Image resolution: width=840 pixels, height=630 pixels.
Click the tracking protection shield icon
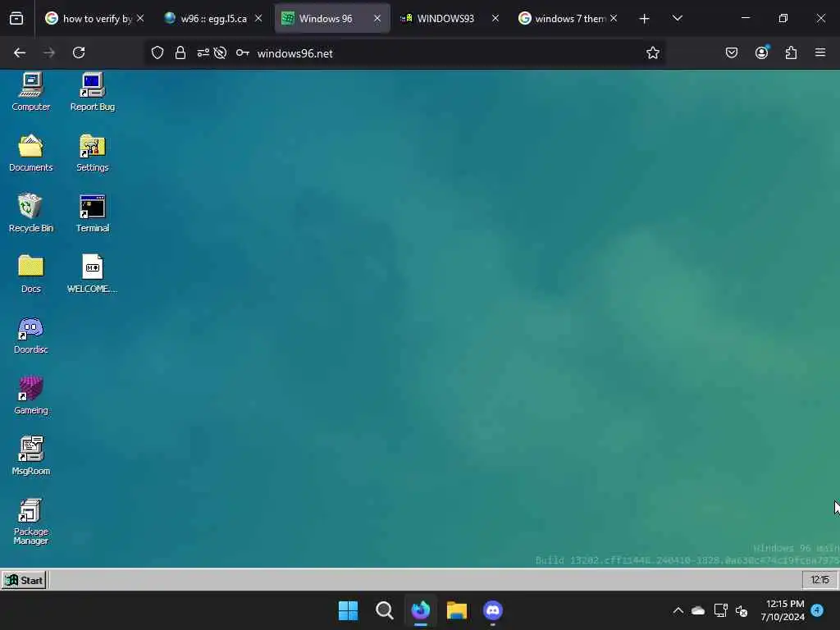(157, 53)
